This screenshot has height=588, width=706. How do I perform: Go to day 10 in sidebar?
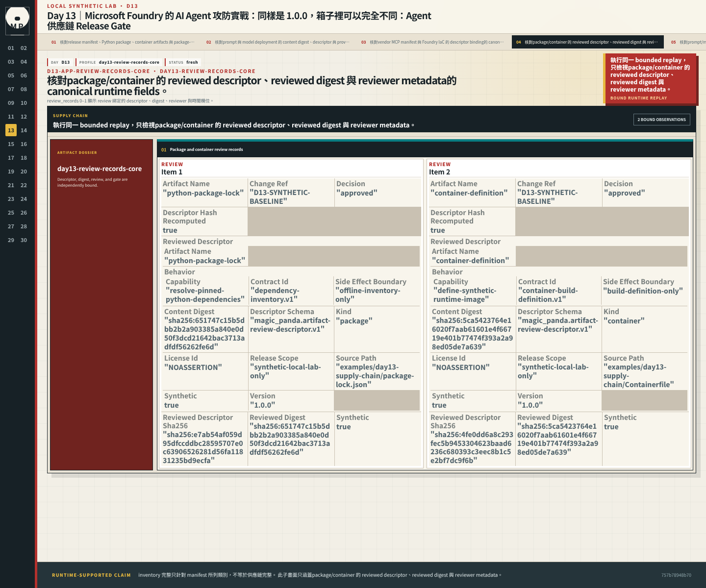[24, 103]
